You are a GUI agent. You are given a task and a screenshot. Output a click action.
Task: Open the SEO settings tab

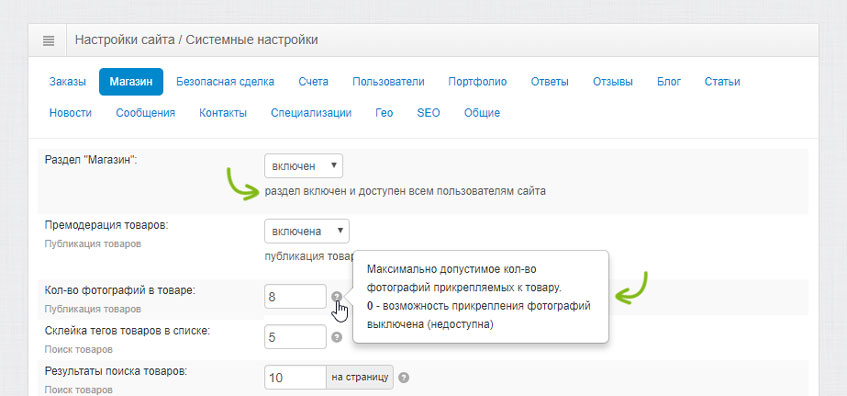click(x=428, y=113)
